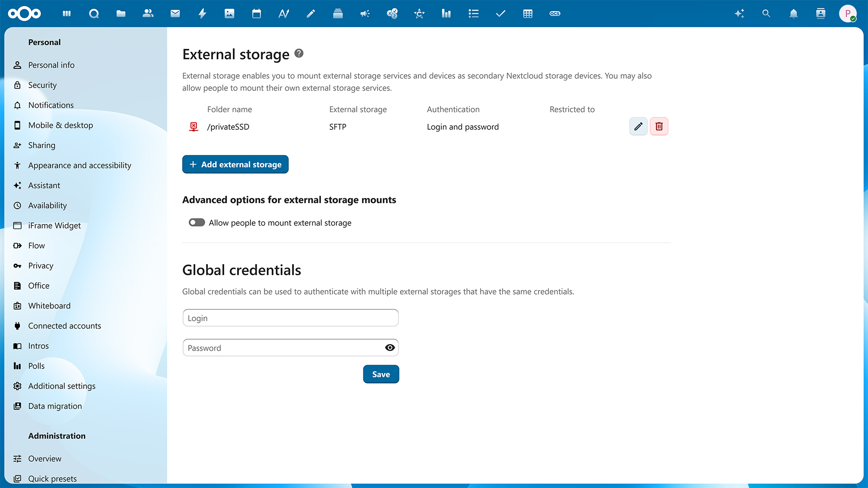Edit the /privateSSD mount with pencil icon
Viewport: 868px width, 488px height.
(638, 127)
